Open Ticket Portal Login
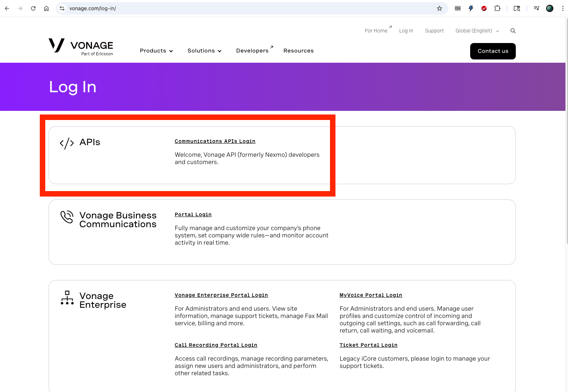This screenshot has width=568, height=392. (x=368, y=345)
